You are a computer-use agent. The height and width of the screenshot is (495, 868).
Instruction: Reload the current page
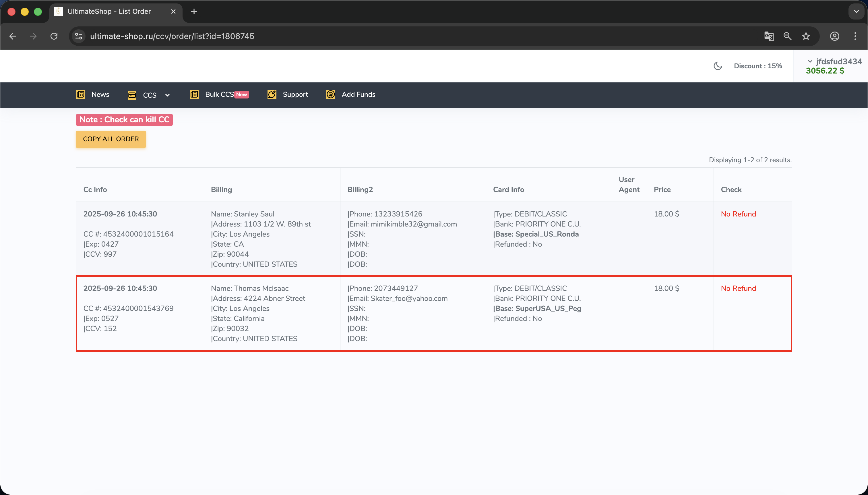point(54,36)
